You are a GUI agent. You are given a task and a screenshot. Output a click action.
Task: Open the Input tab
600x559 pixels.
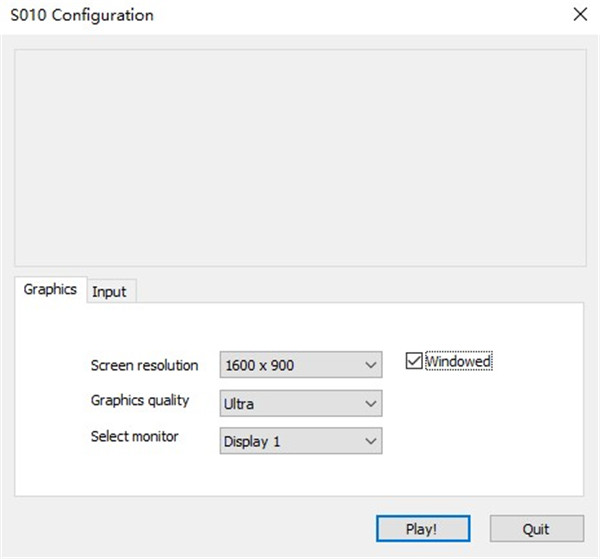[109, 291]
